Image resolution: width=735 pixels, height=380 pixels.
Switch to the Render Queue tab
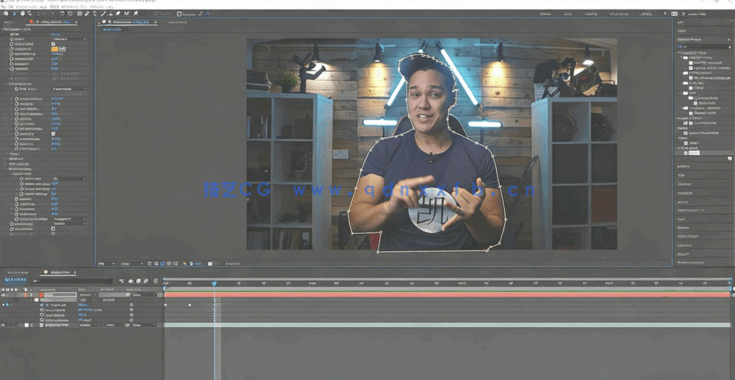[18, 272]
